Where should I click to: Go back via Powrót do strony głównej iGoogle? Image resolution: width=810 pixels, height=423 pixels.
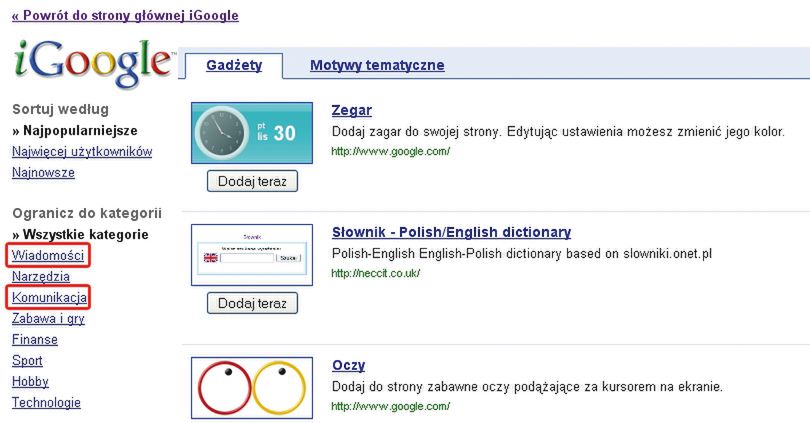click(125, 15)
